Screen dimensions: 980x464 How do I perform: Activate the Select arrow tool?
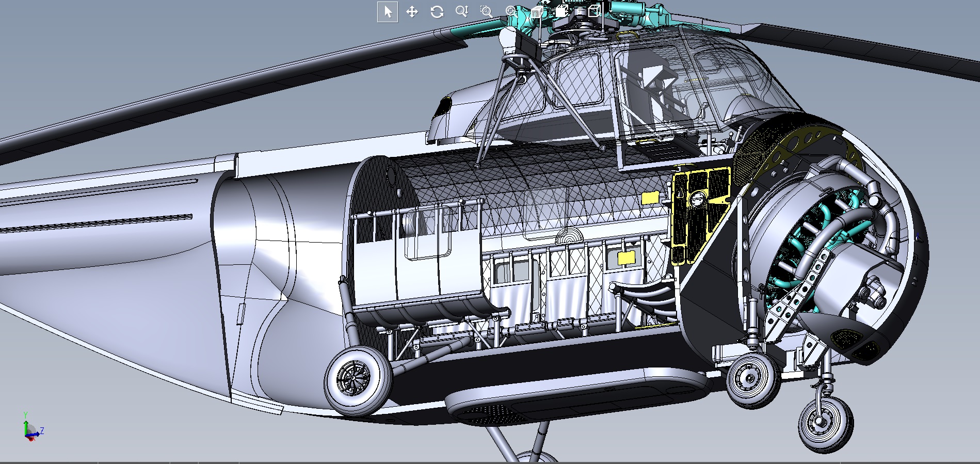click(388, 12)
